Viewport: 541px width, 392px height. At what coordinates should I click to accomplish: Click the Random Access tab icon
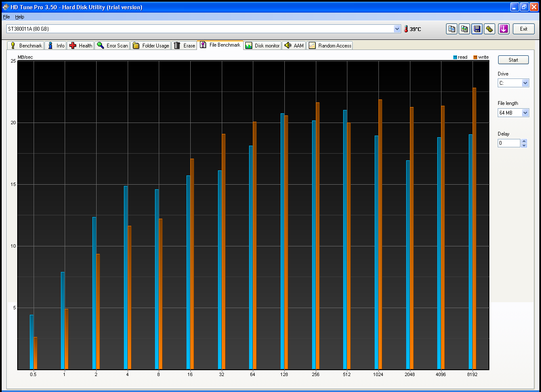(x=312, y=45)
